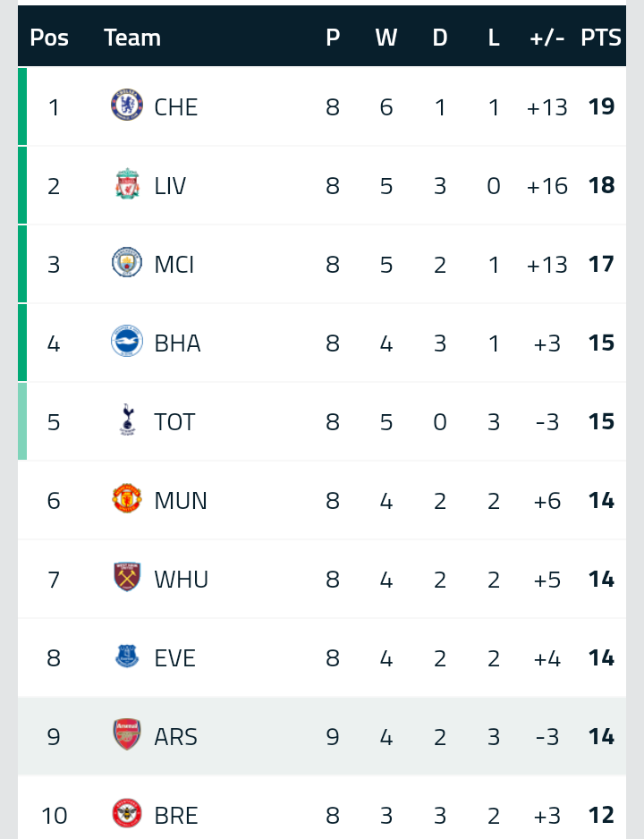The height and width of the screenshot is (839, 644).
Task: Click the Chelsea club crest
Action: (127, 105)
